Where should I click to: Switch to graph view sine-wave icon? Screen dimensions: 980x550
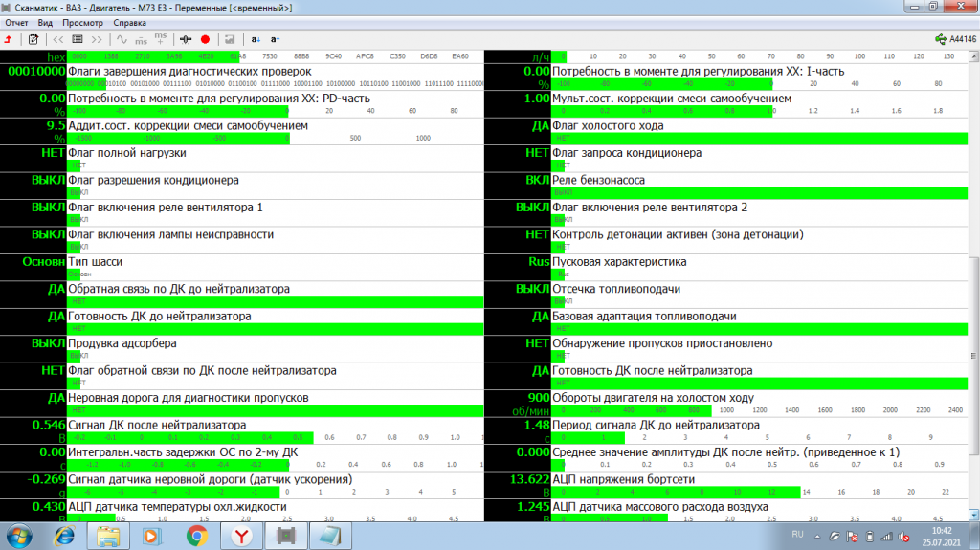click(122, 39)
